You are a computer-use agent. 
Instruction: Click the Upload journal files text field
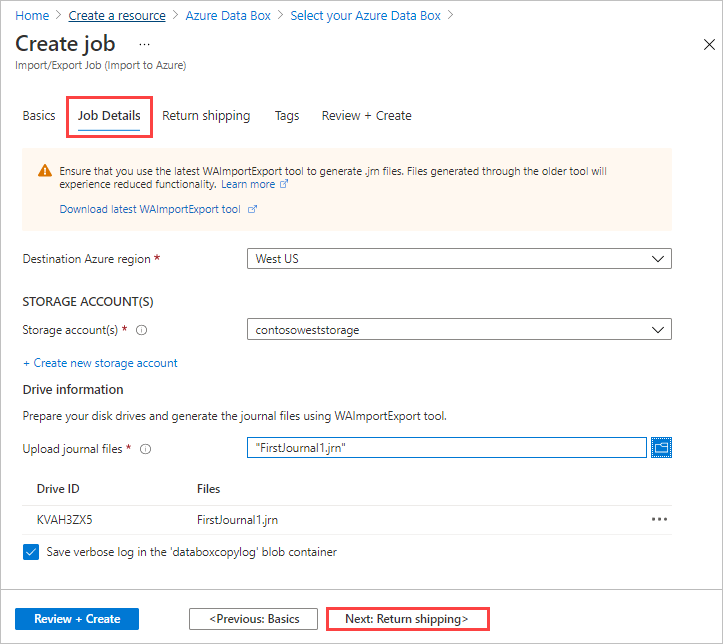coord(446,448)
